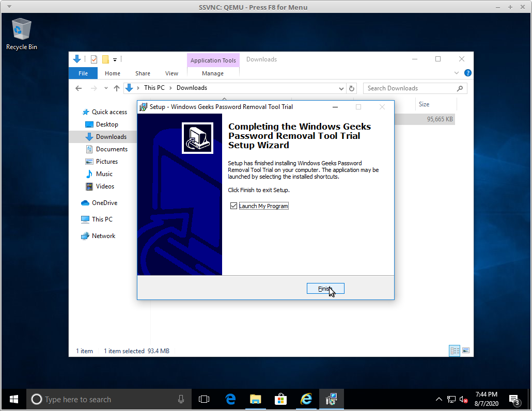The image size is (532, 411).
Task: Click the Properties quick access toolbar icon
Action: (x=94, y=59)
